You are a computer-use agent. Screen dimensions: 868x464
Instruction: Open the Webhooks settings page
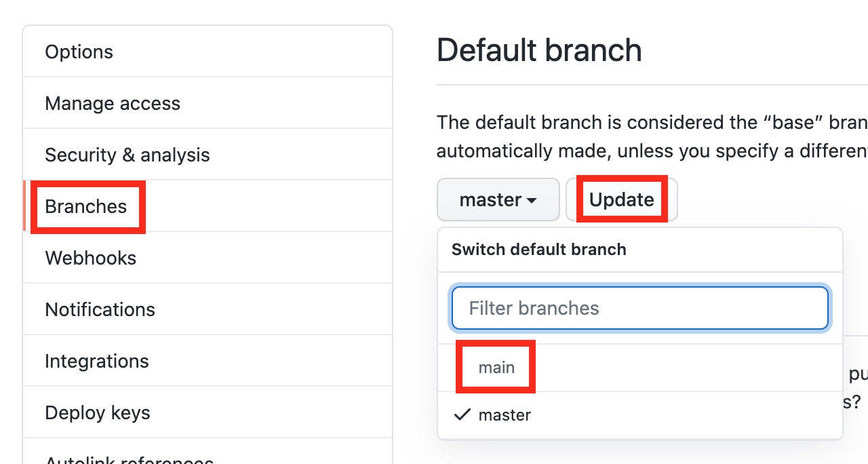91,258
